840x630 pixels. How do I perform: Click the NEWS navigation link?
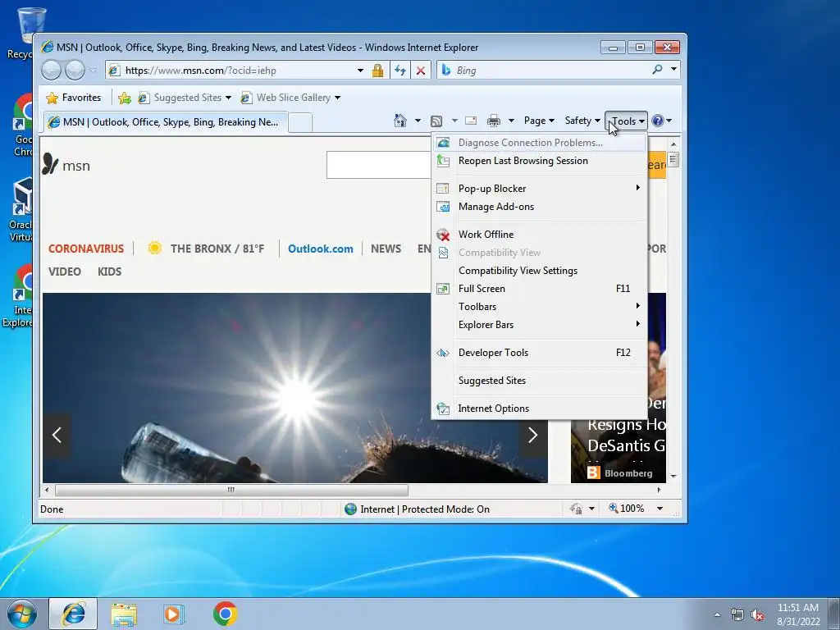coord(386,249)
